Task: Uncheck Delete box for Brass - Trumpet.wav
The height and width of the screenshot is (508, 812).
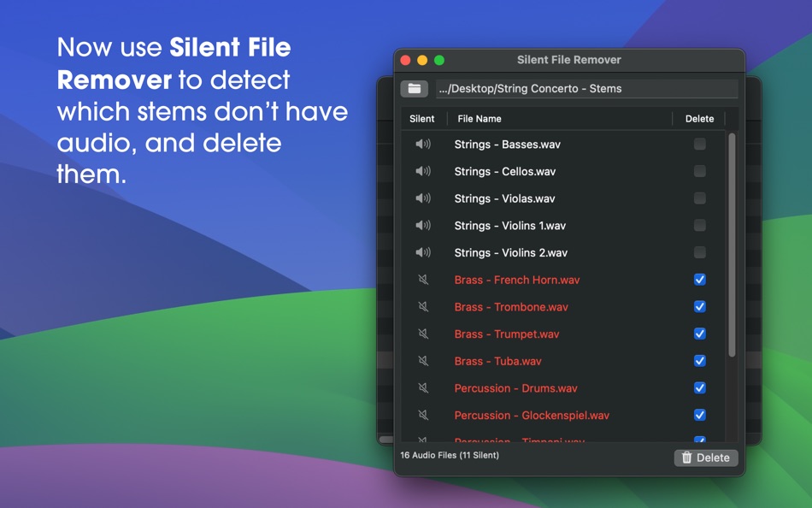Action: point(700,334)
